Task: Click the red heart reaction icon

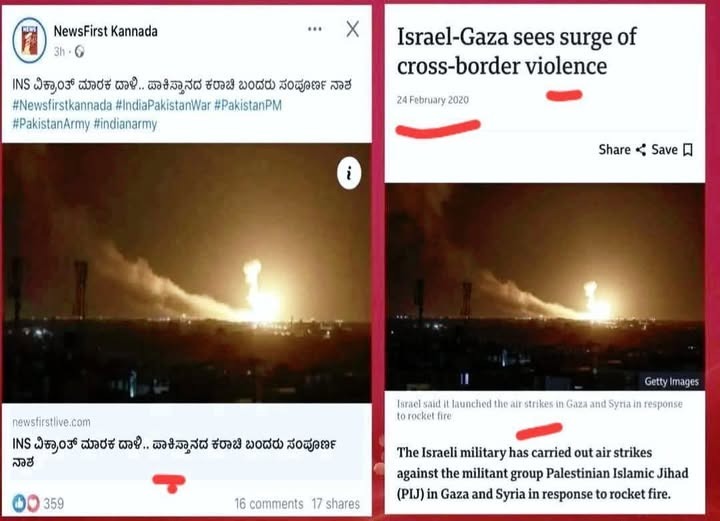Action: 33,503
